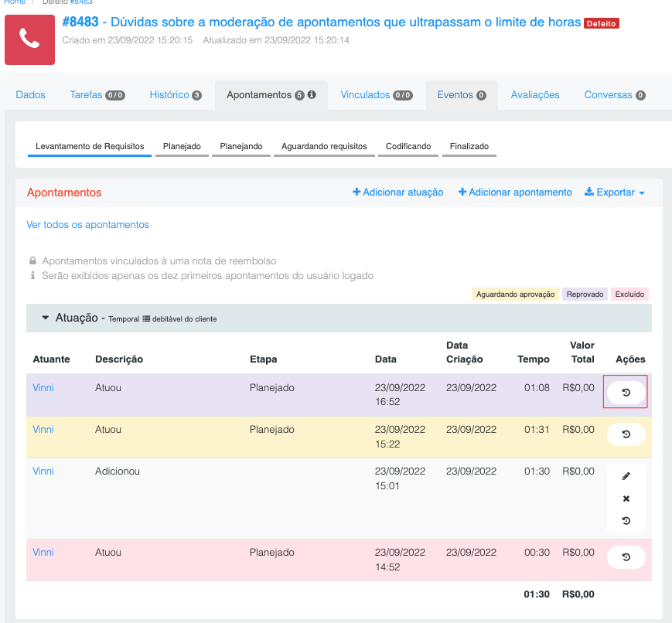
Task: Select the Finalizado stage
Action: [x=469, y=147]
